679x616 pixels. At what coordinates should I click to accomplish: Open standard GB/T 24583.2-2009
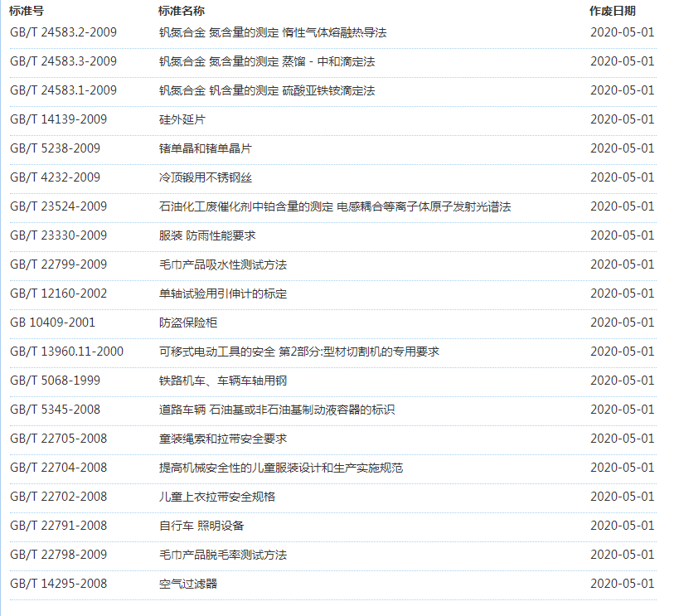pyautogui.click(x=63, y=32)
